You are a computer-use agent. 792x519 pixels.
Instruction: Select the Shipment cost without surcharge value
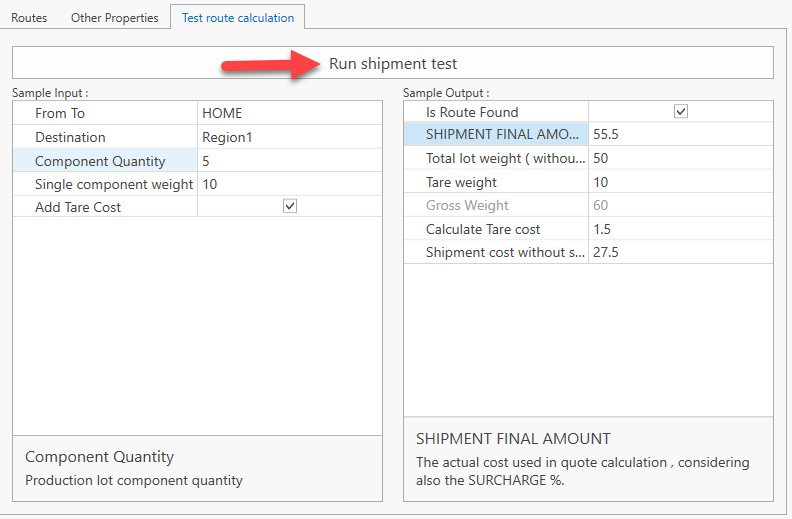(680, 252)
